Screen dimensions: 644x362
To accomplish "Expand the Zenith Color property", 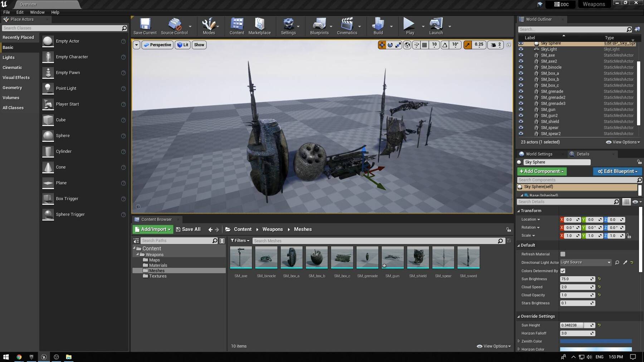I will 519,341.
